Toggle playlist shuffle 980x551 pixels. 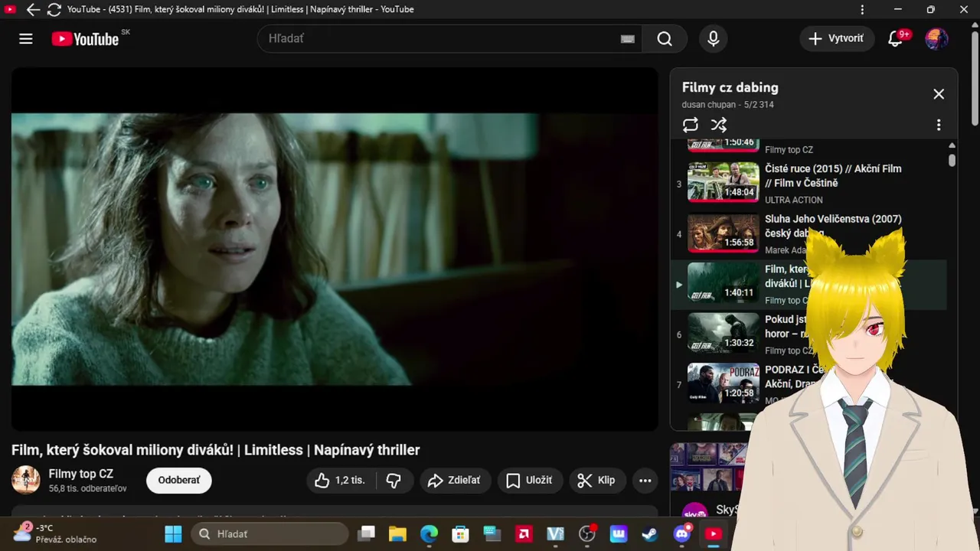click(x=719, y=125)
